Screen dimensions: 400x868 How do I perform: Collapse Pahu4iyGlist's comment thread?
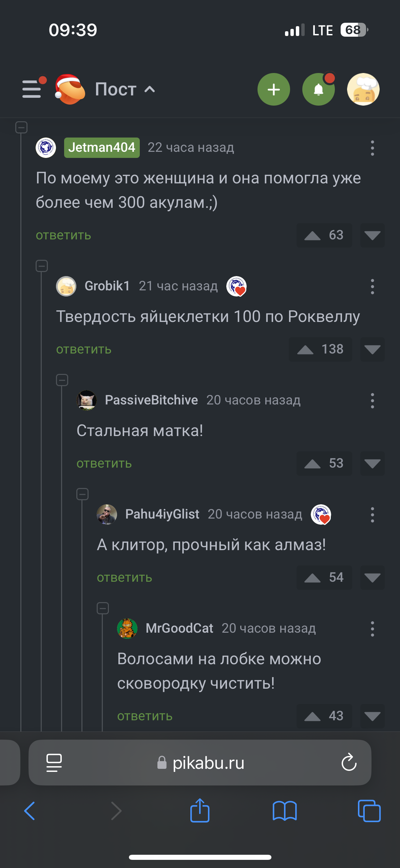click(82, 494)
